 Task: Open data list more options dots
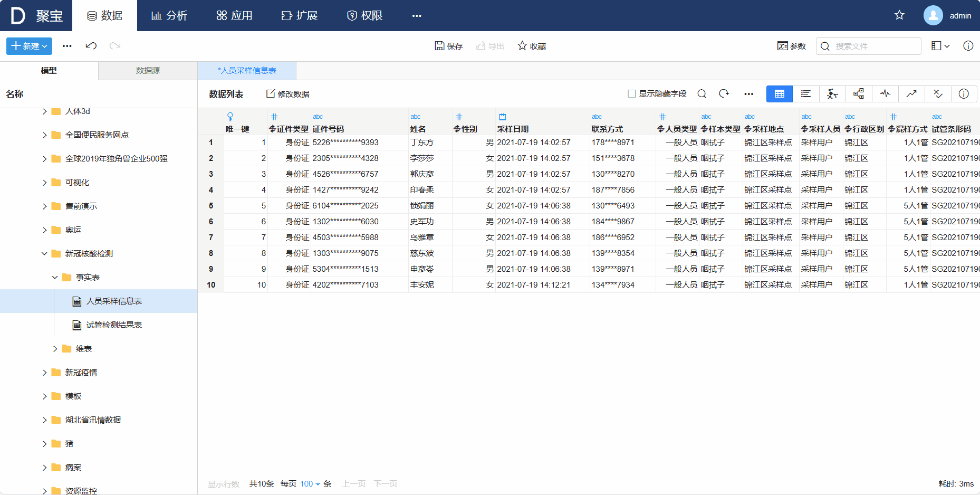pyautogui.click(x=749, y=94)
